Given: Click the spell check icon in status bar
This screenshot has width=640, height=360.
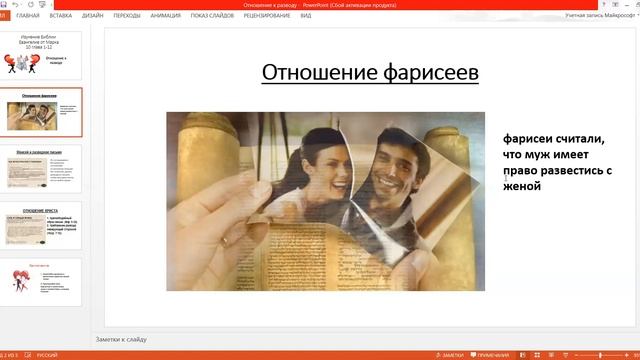Looking at the screenshot, I should (28, 355).
